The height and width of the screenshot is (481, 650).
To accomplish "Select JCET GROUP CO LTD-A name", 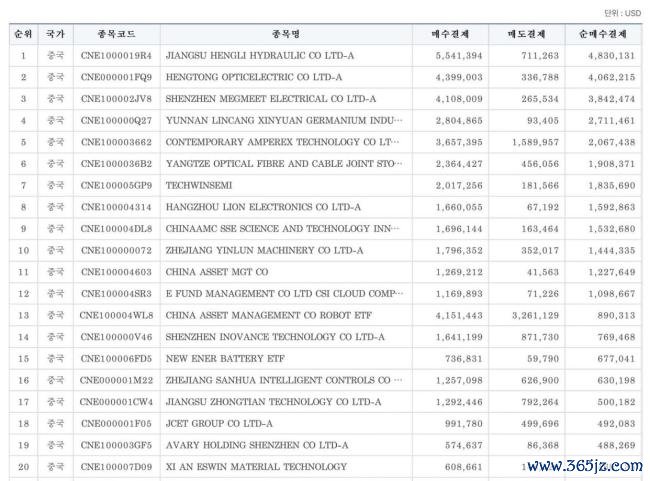I will coord(219,423).
